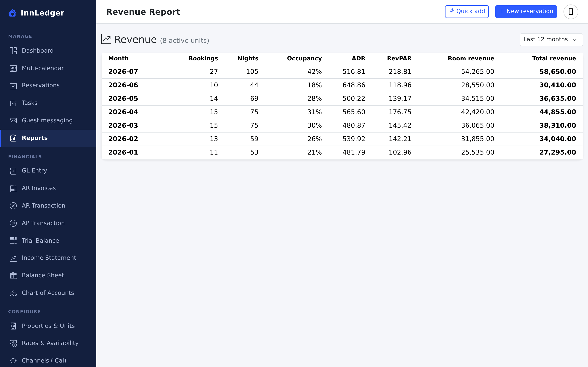Viewport: 588px width, 367px height.
Task: Click the Balance Sheet bank icon
Action: [x=13, y=275]
